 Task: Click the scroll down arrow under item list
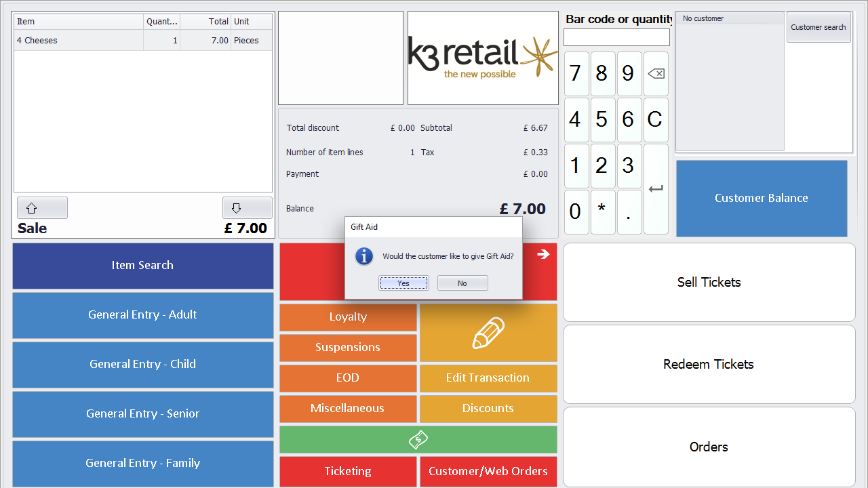pyautogui.click(x=247, y=208)
